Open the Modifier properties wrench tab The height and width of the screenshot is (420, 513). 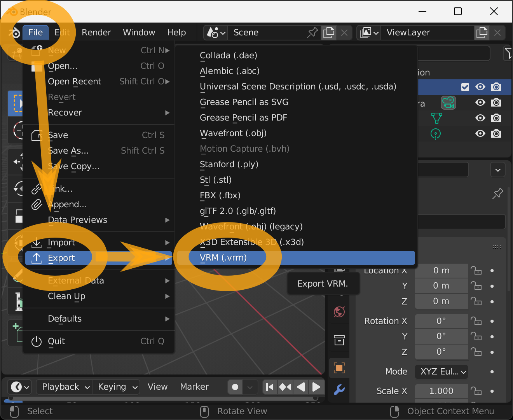[x=339, y=389]
